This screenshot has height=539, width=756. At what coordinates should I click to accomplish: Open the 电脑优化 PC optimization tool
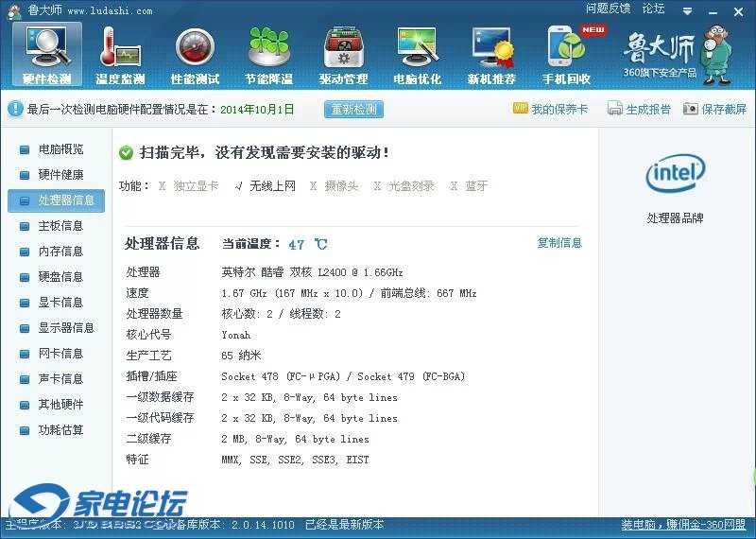417,56
